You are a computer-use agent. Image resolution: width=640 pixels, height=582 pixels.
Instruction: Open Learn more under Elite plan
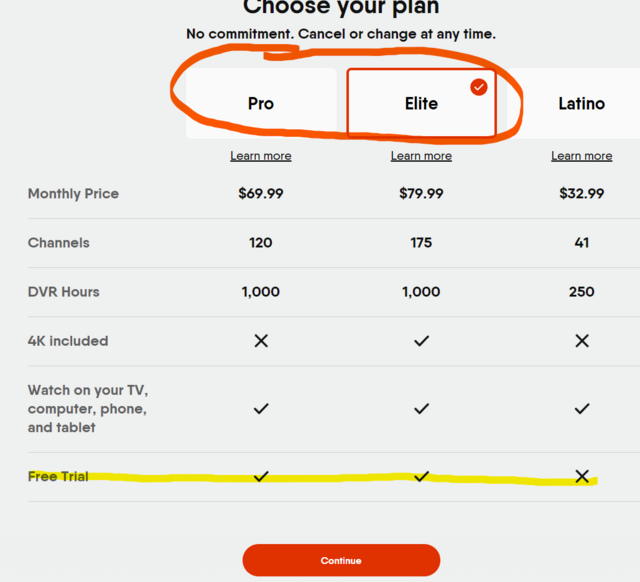(x=421, y=156)
